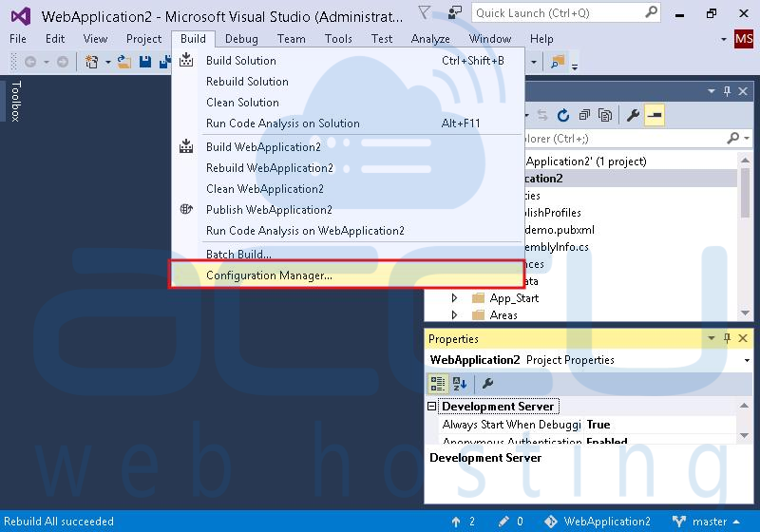Click the Property Pages wrench icon
Image resolution: width=760 pixels, height=532 pixels.
tap(487, 384)
